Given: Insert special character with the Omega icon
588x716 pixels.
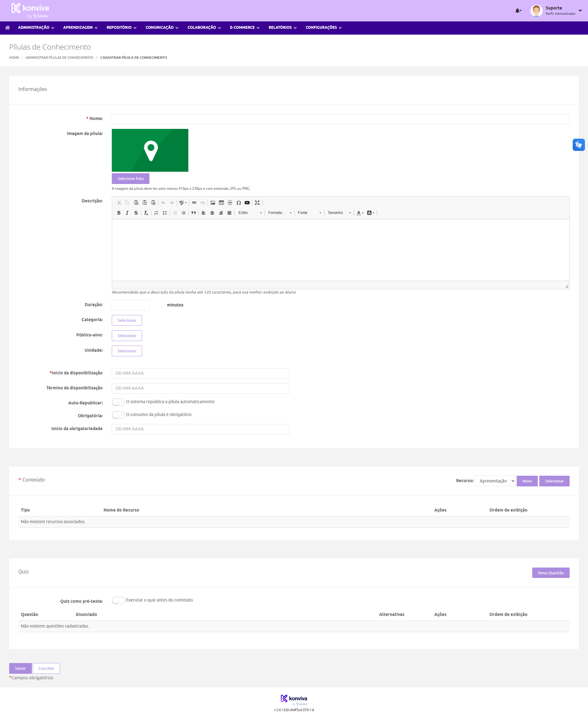Looking at the screenshot, I should pos(239,203).
